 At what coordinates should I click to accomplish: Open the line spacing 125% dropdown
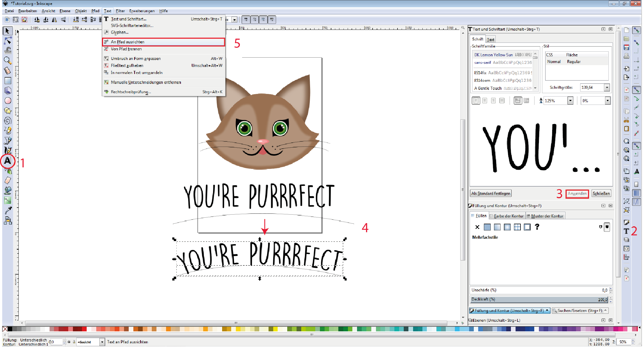pos(570,101)
